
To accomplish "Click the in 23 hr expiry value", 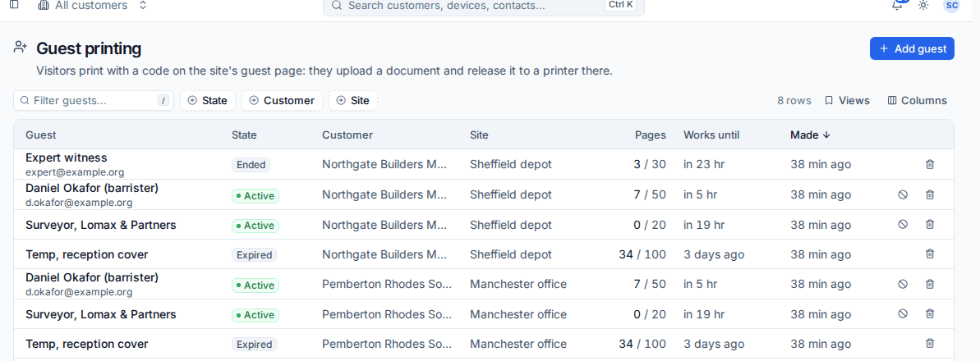I will point(703,164).
